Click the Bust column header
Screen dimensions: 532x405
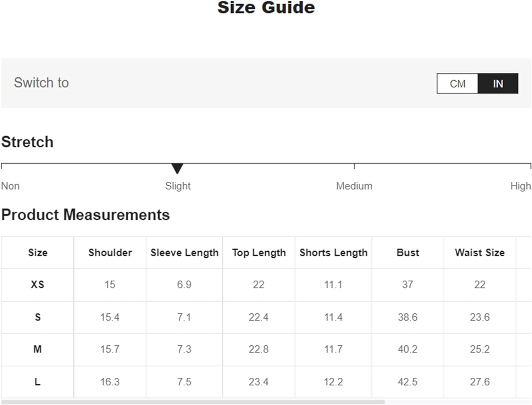pyautogui.click(x=408, y=253)
